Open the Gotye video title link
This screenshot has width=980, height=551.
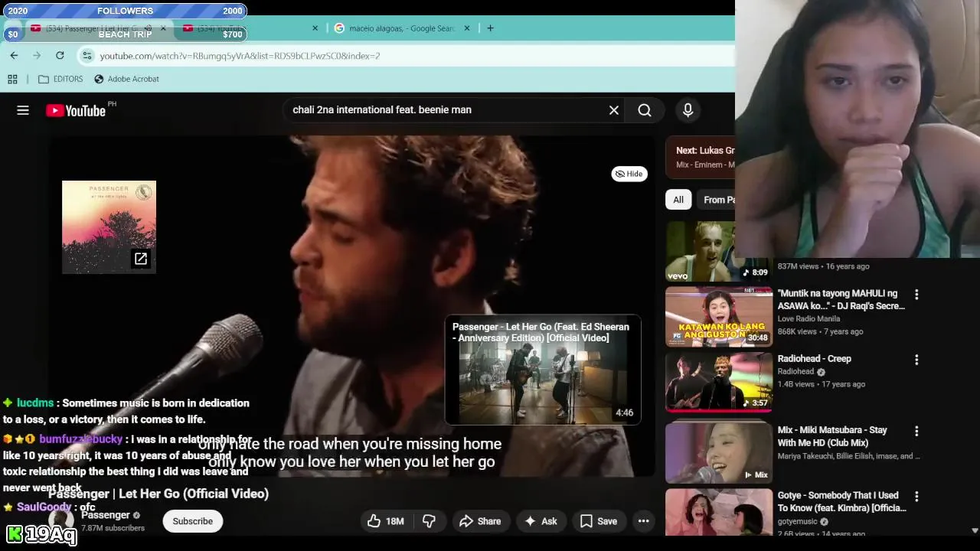tap(841, 502)
